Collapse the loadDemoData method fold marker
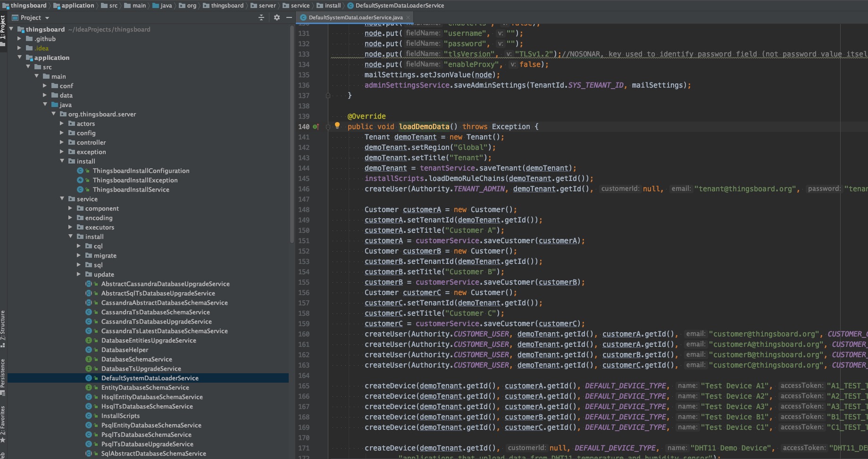Screen dimensions: 868x459 328,127
